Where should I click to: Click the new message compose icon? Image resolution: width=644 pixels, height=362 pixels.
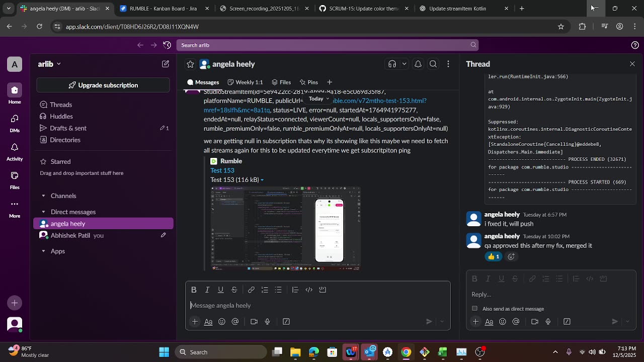(x=165, y=64)
